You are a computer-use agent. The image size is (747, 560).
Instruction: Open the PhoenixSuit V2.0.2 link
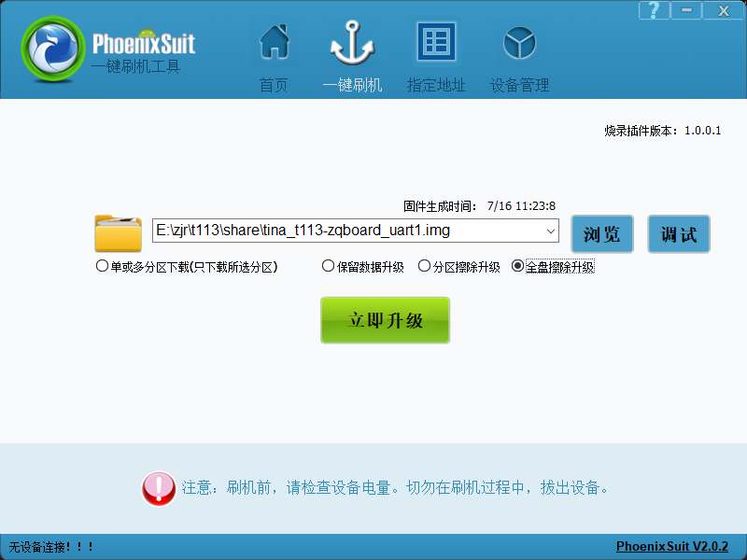[x=671, y=546]
